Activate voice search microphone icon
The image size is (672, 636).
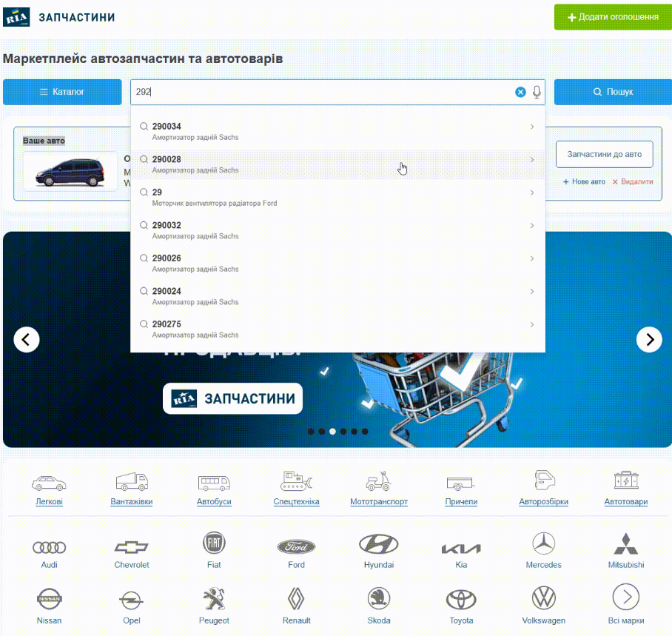[537, 92]
